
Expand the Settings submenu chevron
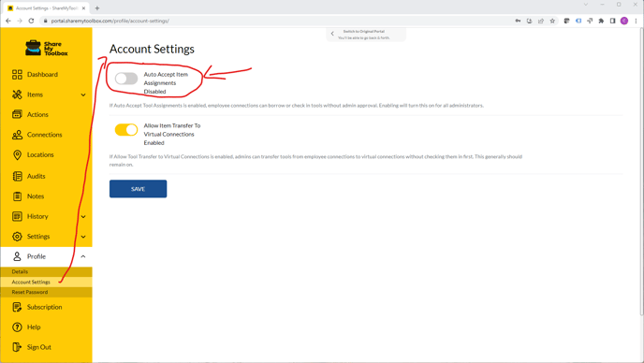(83, 237)
